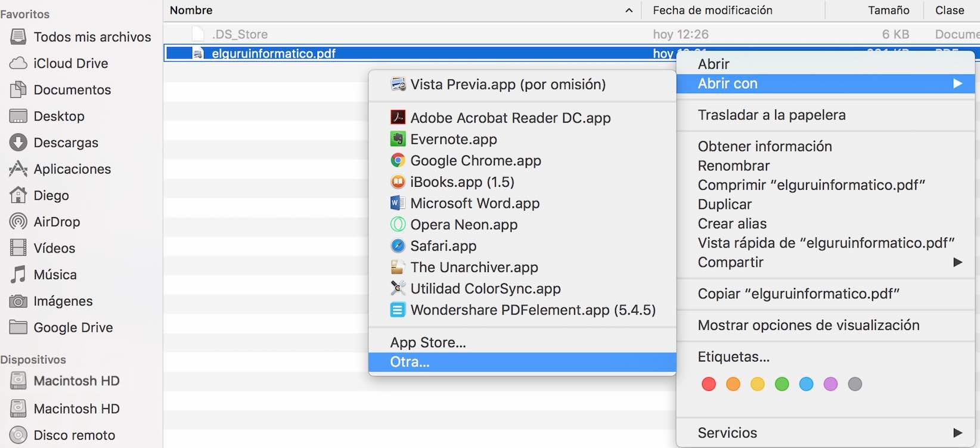Click the Desktop sidebar icon

[18, 116]
